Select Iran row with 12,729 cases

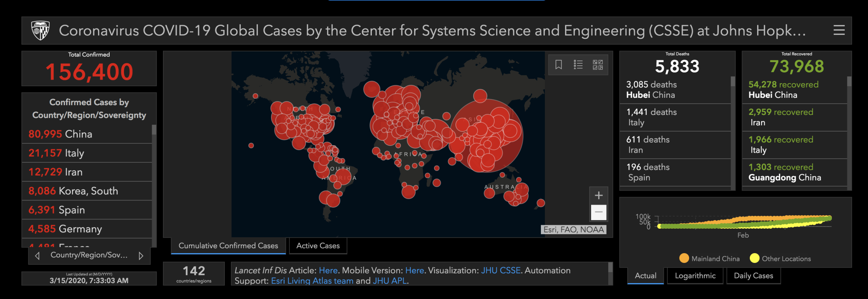point(87,172)
